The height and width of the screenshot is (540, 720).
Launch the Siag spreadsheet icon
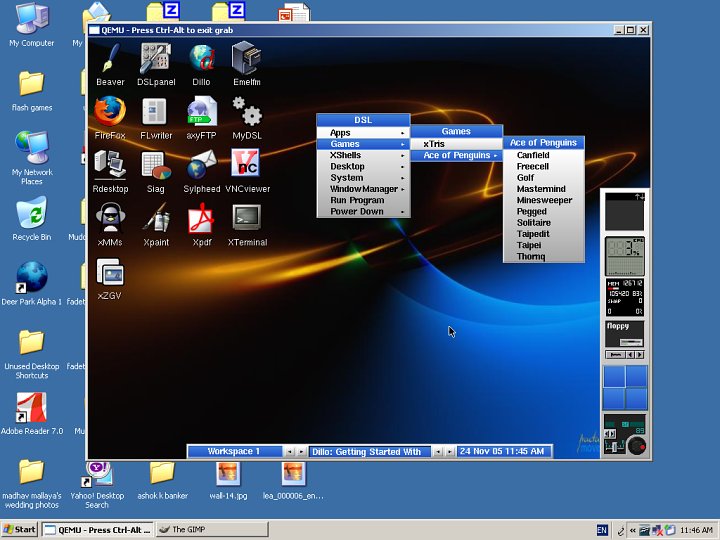(x=155, y=165)
